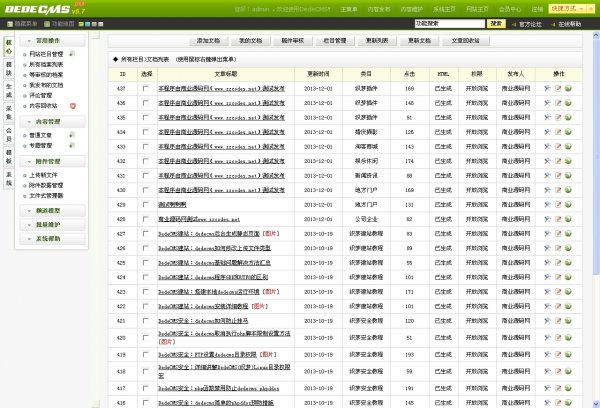Click the quick attribute edit icon in row 434

pos(547,132)
